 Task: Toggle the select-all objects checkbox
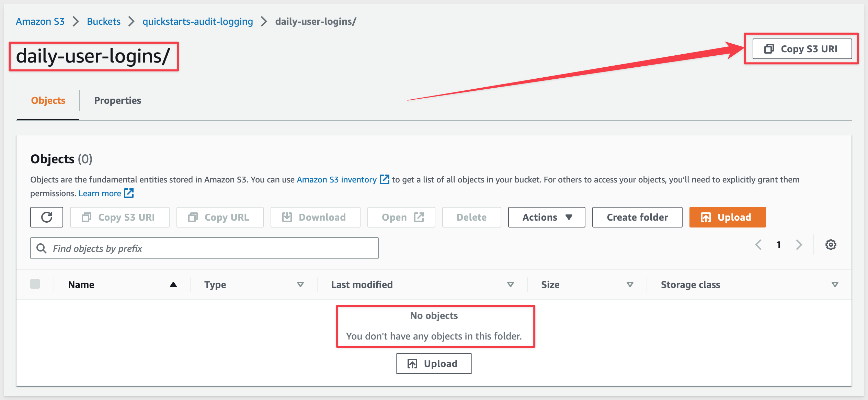point(35,284)
